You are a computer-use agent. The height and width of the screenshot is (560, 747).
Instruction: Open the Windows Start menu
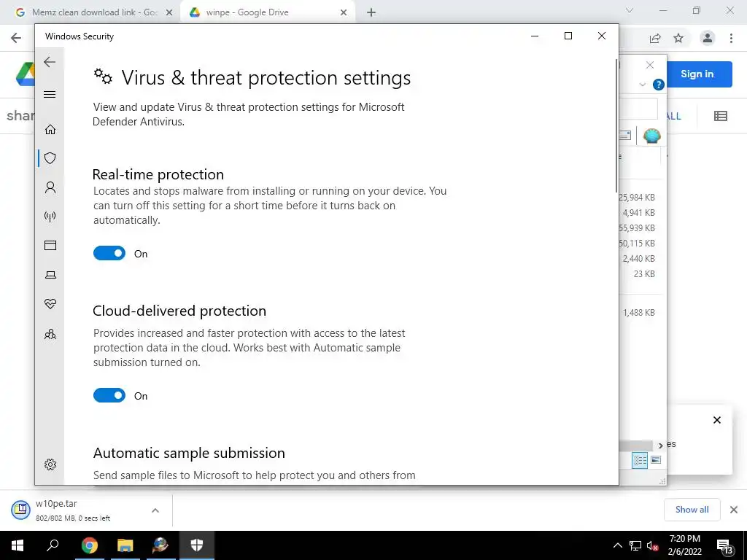(x=18, y=545)
